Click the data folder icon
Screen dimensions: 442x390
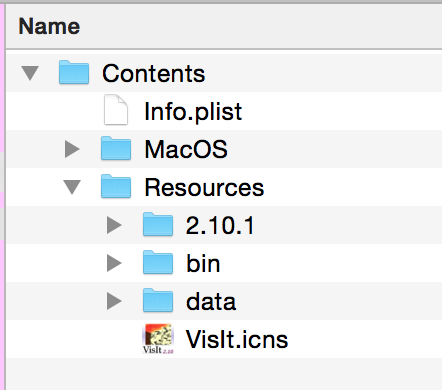tap(158, 300)
